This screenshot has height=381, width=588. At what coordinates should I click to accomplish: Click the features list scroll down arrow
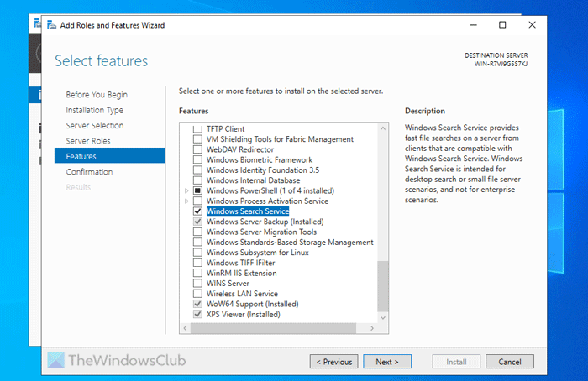tap(383, 318)
